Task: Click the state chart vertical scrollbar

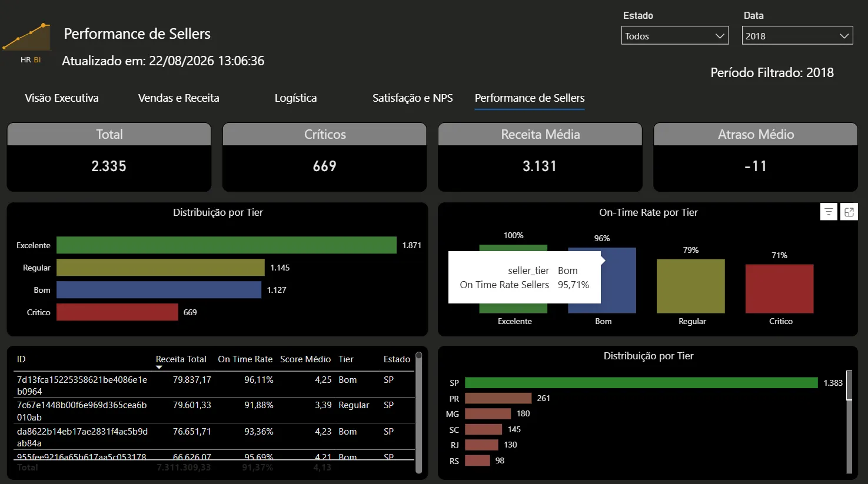Action: [849, 422]
